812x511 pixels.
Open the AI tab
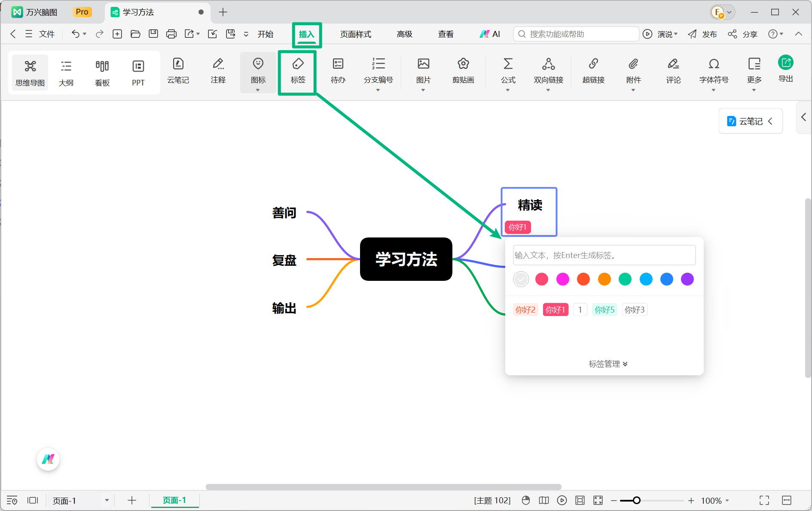click(490, 34)
